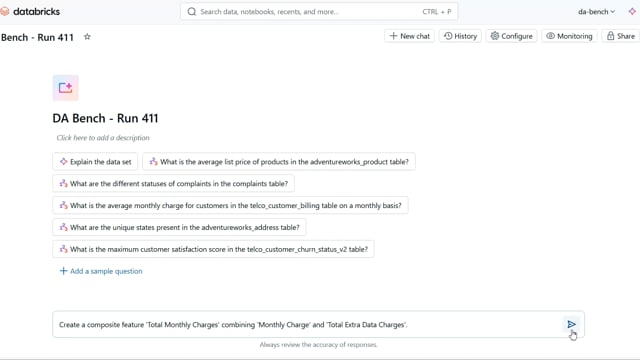Click the send message arrow icon
The width and height of the screenshot is (640, 360).
pyautogui.click(x=571, y=324)
